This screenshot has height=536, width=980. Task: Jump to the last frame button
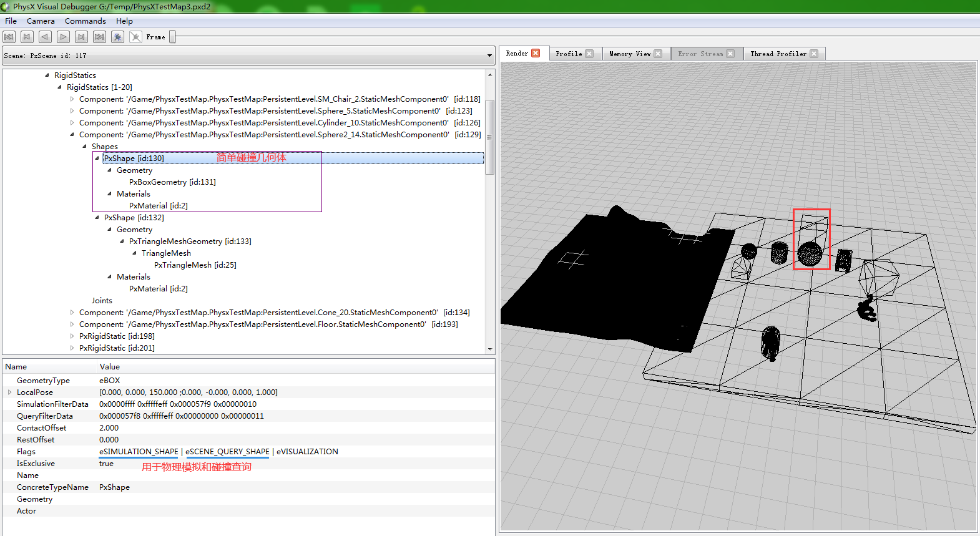[99, 37]
